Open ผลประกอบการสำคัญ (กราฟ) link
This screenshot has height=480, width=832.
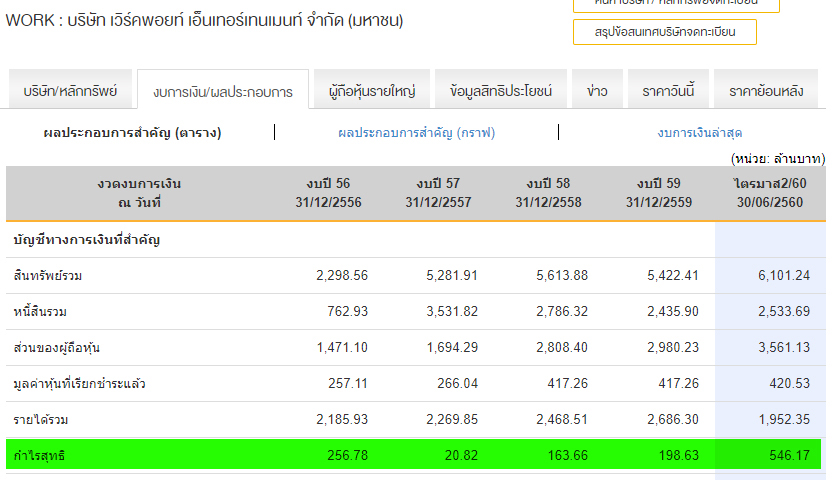click(417, 133)
